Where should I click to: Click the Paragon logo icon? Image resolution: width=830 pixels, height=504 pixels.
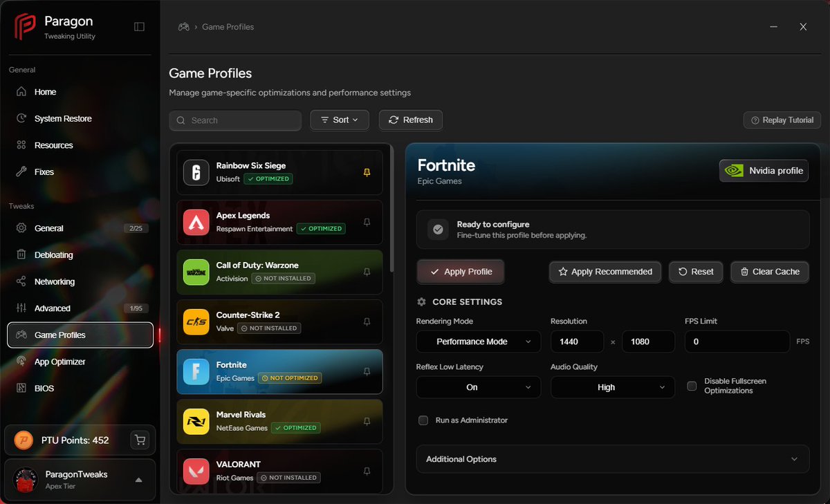(25, 27)
